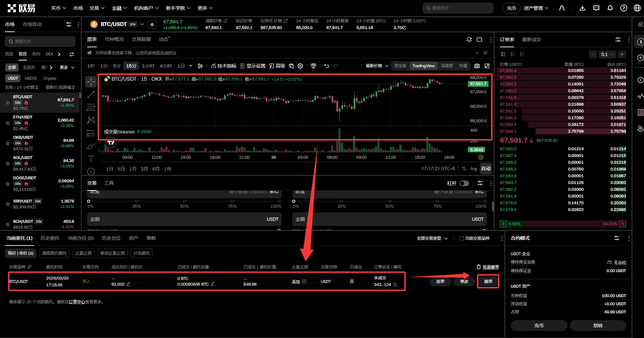Show the combined buy and sell order book view
The image size is (644, 338).
pyautogui.click(x=503, y=54)
